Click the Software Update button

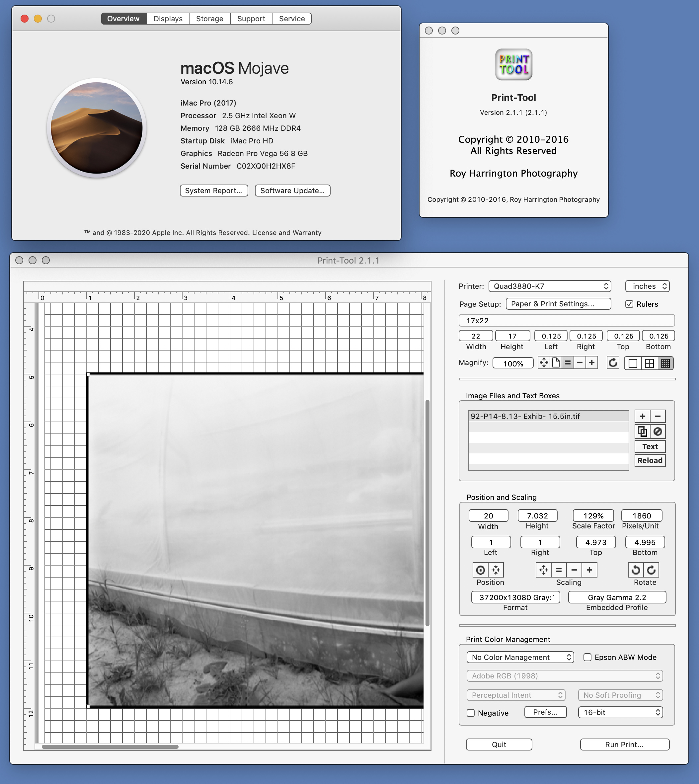pyautogui.click(x=292, y=190)
